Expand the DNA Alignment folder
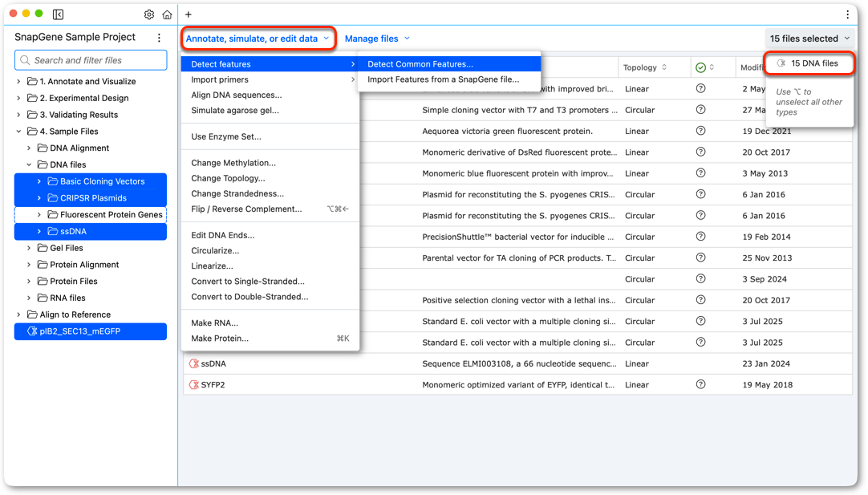This screenshot has height=495, width=868. [x=29, y=148]
